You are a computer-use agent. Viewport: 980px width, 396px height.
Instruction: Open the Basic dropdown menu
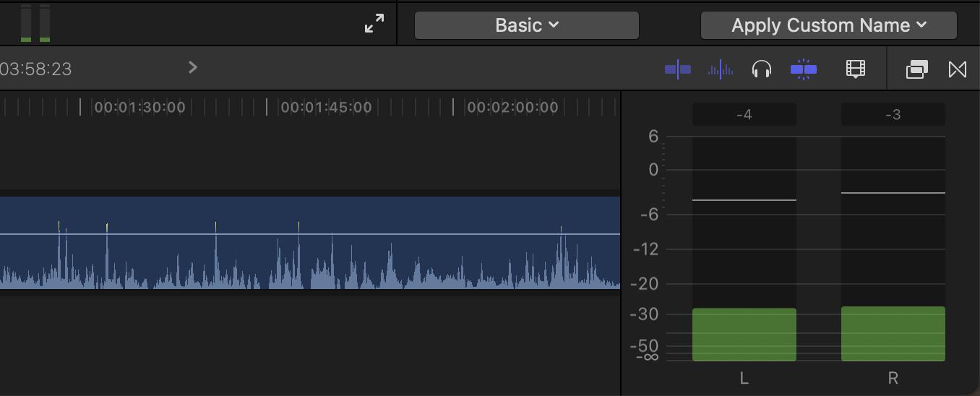coord(527,25)
